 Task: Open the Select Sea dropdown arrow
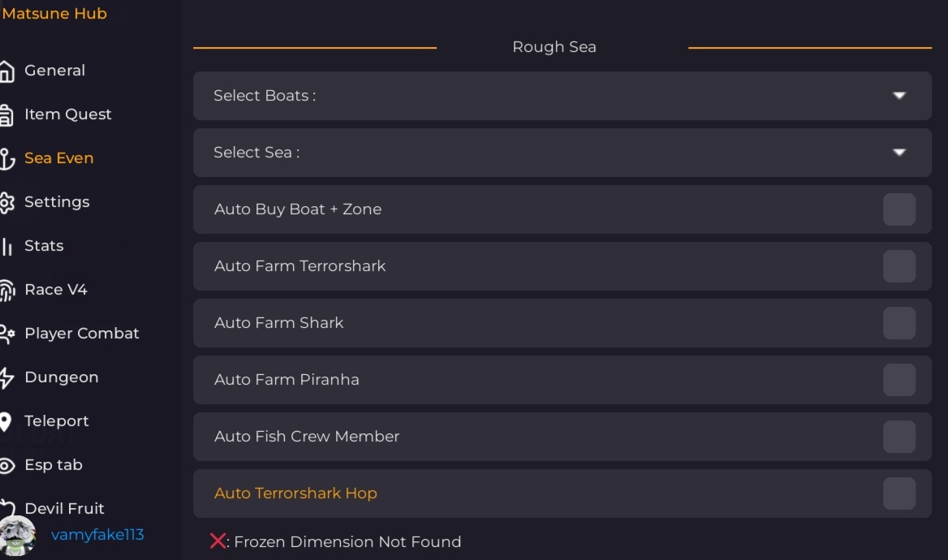899,153
